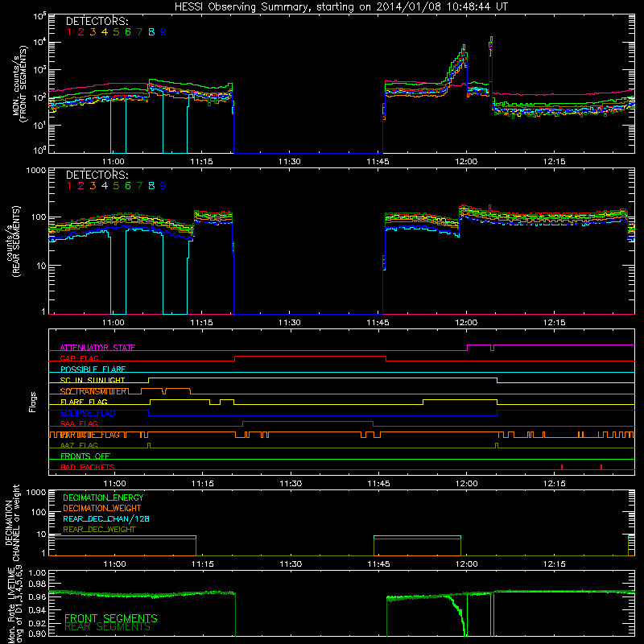Click the counts/s (REAR SEGMENTS) axis label

point(13,241)
